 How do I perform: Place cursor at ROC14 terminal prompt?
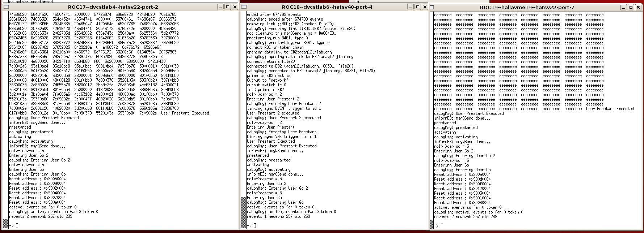[x=442, y=226]
